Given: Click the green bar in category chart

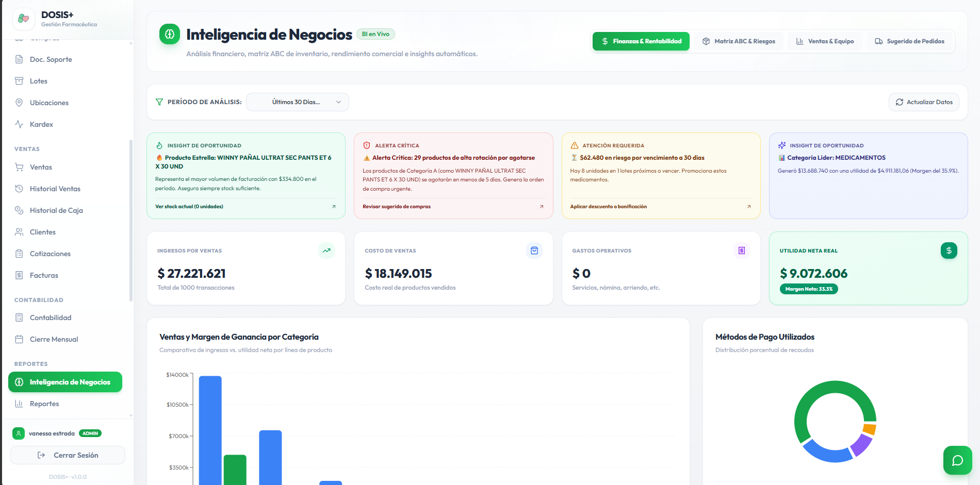Looking at the screenshot, I should 235,470.
